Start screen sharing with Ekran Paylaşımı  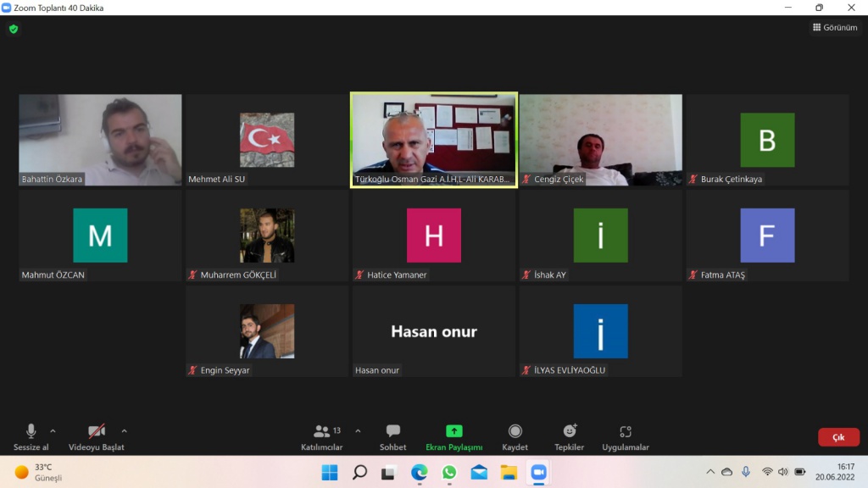(x=453, y=437)
